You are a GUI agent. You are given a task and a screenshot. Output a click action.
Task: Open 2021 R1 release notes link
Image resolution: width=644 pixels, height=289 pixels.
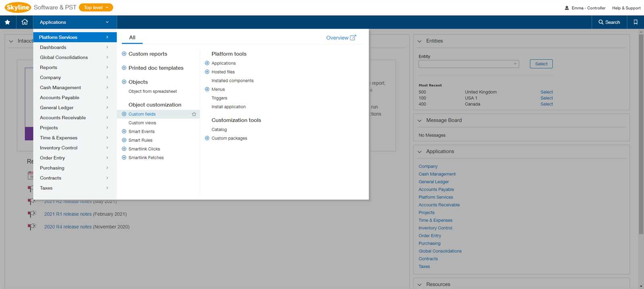(68, 214)
